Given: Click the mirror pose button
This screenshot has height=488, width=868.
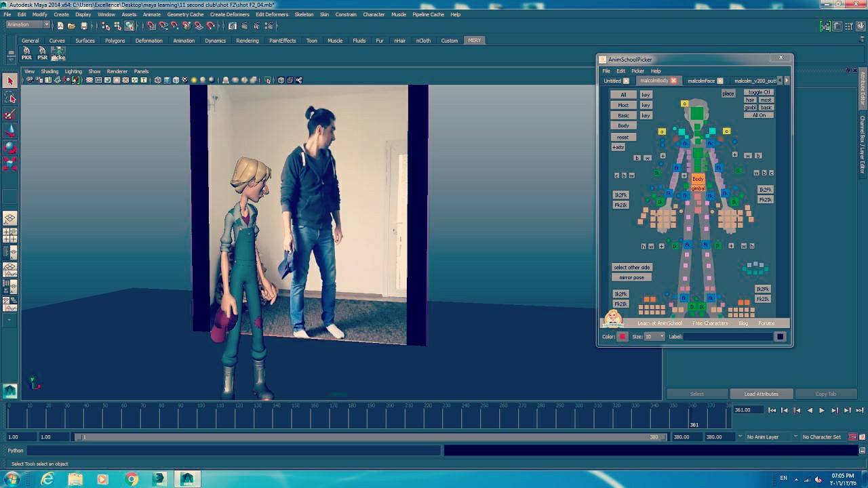Looking at the screenshot, I should click(x=631, y=277).
